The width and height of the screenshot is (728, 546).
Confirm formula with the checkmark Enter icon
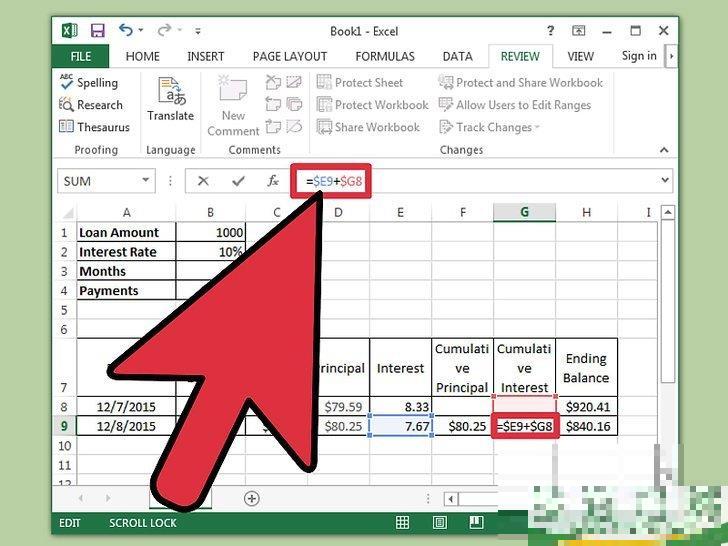pos(238,181)
